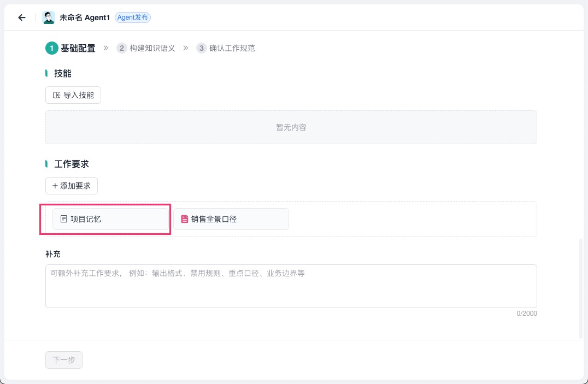Screen dimensions: 588x384
Task: Go to step 3 确认工作规范
Action: [226, 48]
